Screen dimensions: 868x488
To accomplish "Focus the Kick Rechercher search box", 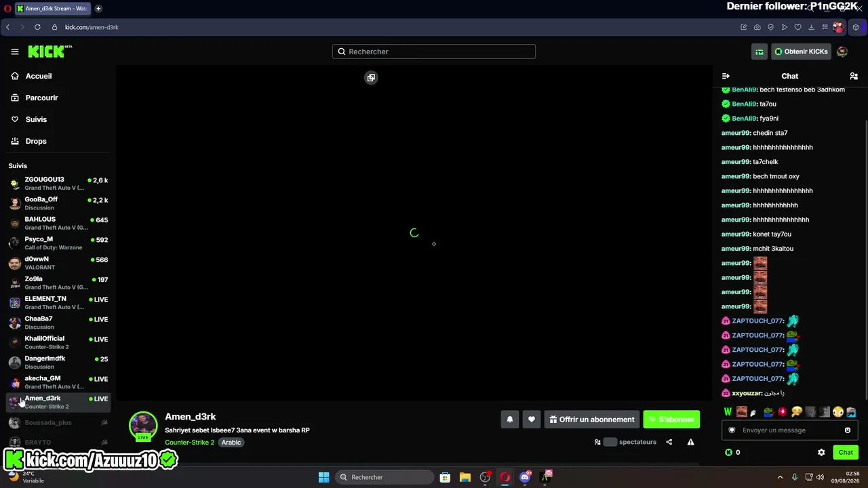I will [434, 52].
